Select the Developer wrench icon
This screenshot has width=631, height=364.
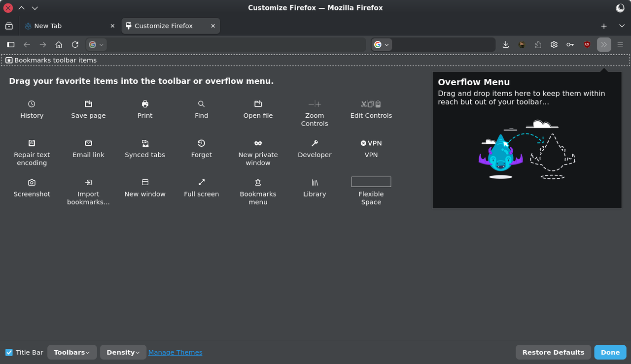[x=315, y=143]
